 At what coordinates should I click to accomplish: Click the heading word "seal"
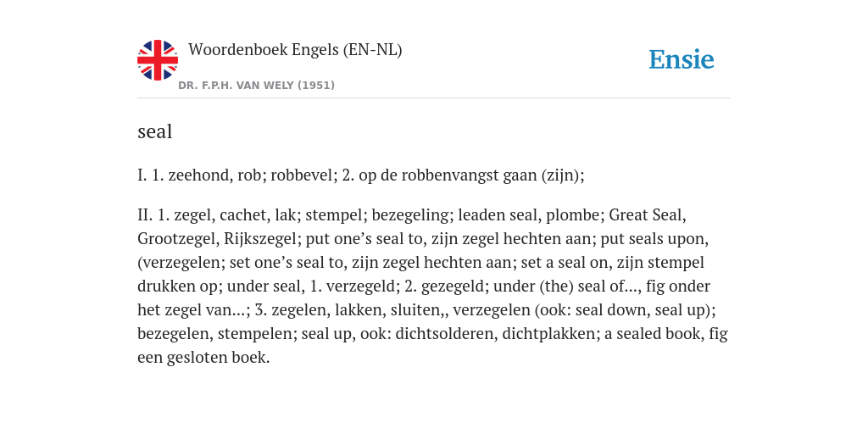[155, 131]
